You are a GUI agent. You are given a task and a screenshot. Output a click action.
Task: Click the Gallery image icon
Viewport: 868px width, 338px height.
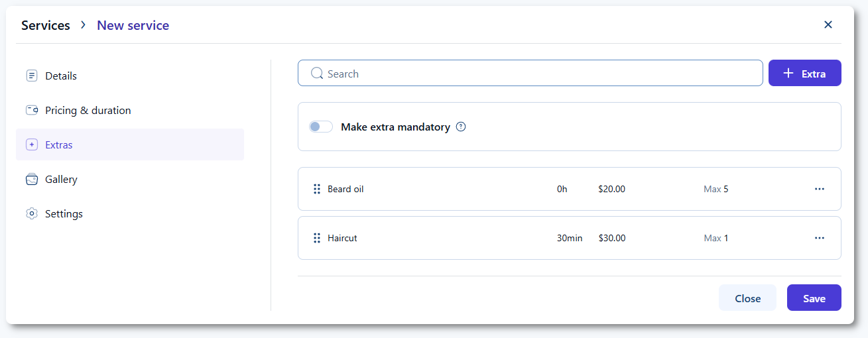31,179
